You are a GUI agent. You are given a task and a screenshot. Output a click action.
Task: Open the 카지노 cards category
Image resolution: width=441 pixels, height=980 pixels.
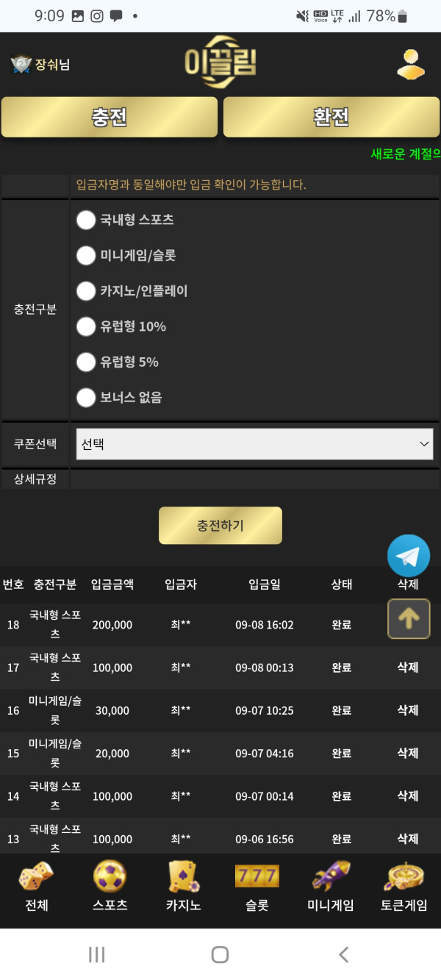(x=183, y=887)
